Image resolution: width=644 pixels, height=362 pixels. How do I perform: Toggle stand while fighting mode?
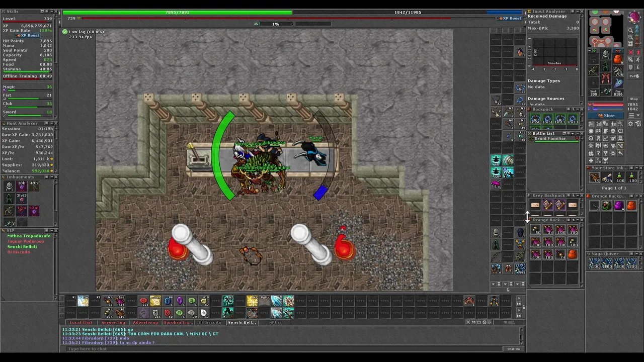(638, 52)
